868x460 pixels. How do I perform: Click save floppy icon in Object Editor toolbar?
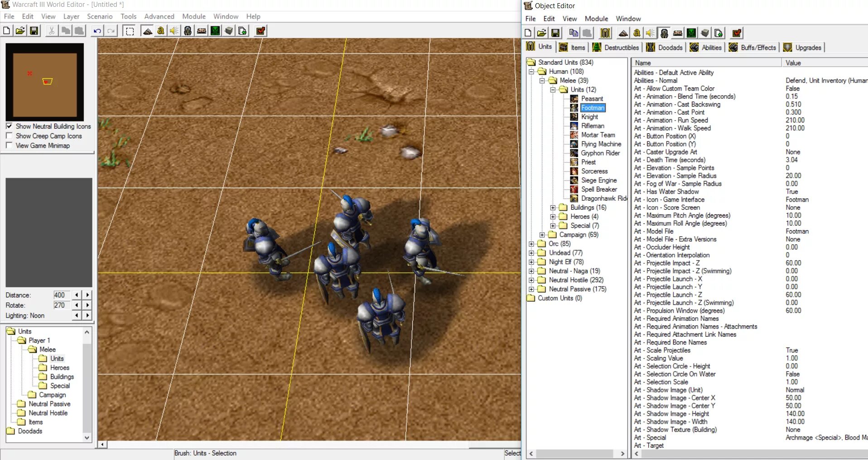coord(555,33)
